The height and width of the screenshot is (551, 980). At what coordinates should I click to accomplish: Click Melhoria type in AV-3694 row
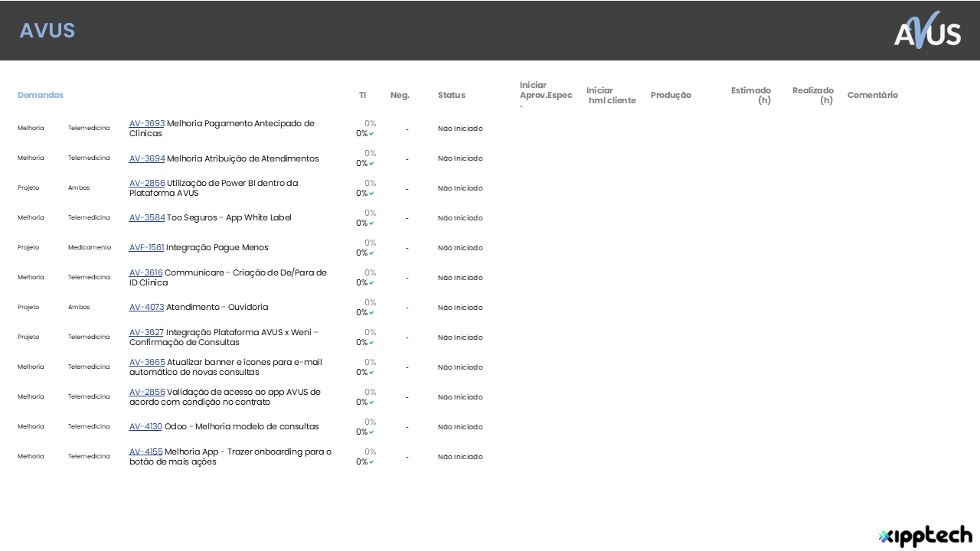pyautogui.click(x=31, y=158)
